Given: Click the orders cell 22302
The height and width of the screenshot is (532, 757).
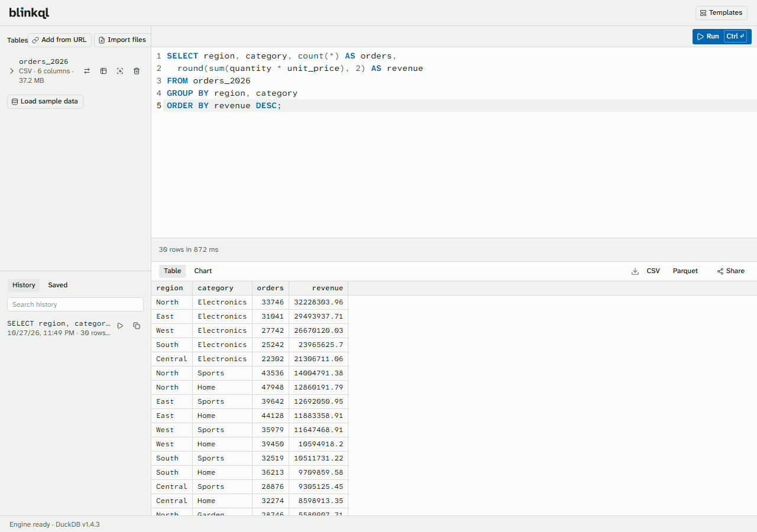Looking at the screenshot, I should tap(270, 359).
